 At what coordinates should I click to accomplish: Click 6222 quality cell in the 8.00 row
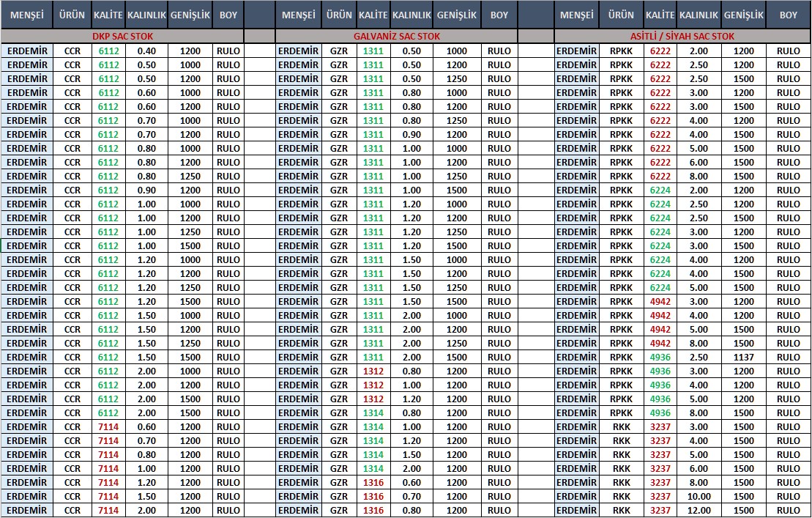660,176
